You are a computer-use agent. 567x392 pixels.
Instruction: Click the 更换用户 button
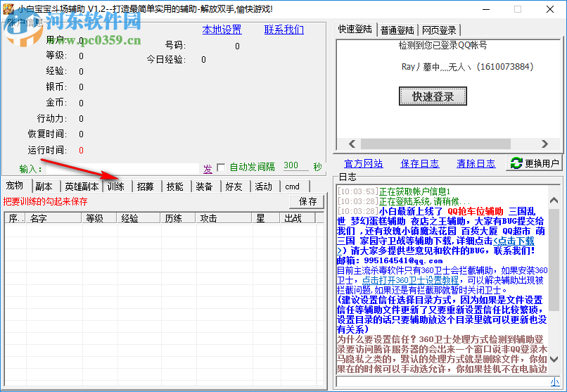pos(535,163)
